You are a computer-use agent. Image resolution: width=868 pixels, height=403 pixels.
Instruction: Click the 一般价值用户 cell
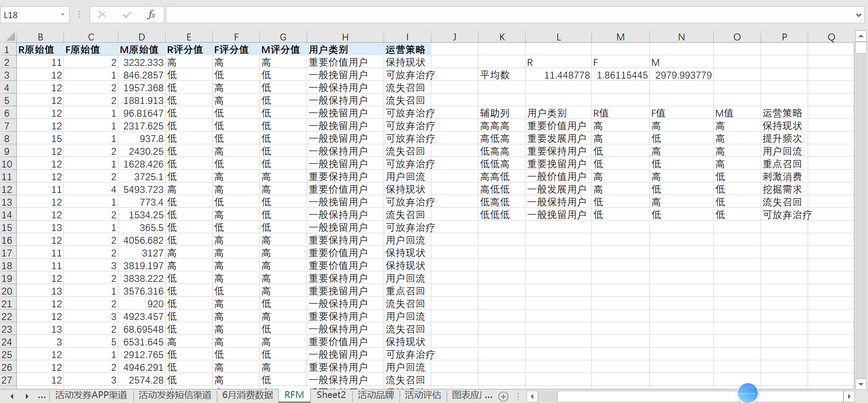(559, 177)
